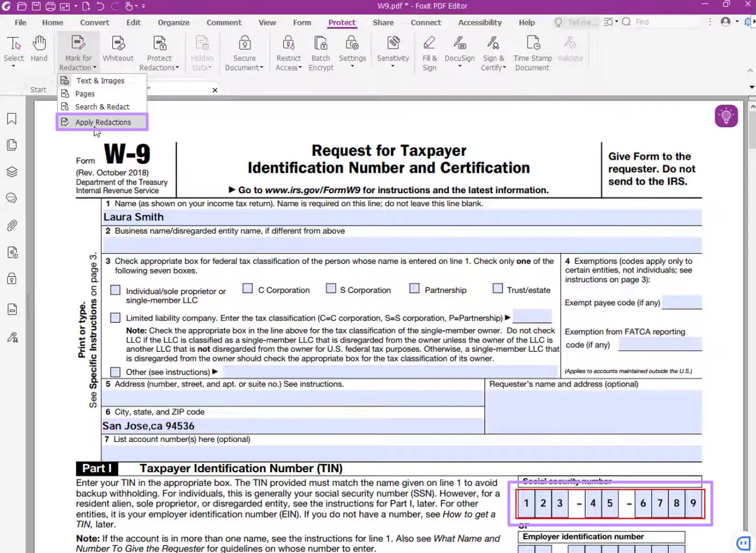
Task: Click the Fill & Sign button
Action: point(429,51)
